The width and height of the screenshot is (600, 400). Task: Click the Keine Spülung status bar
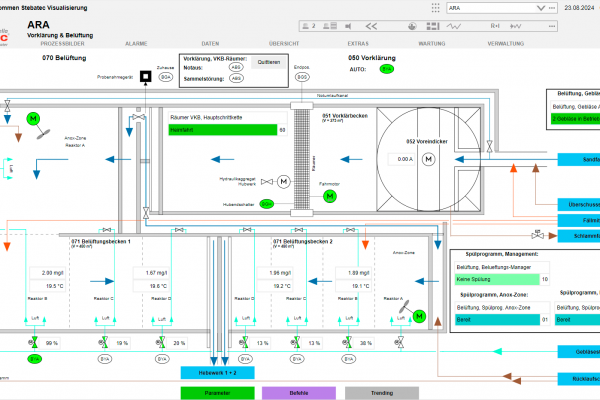pos(497,279)
